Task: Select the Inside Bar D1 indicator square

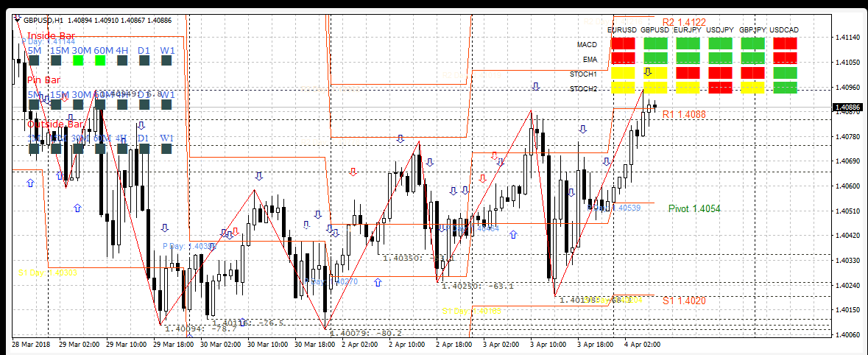Action: (144, 60)
